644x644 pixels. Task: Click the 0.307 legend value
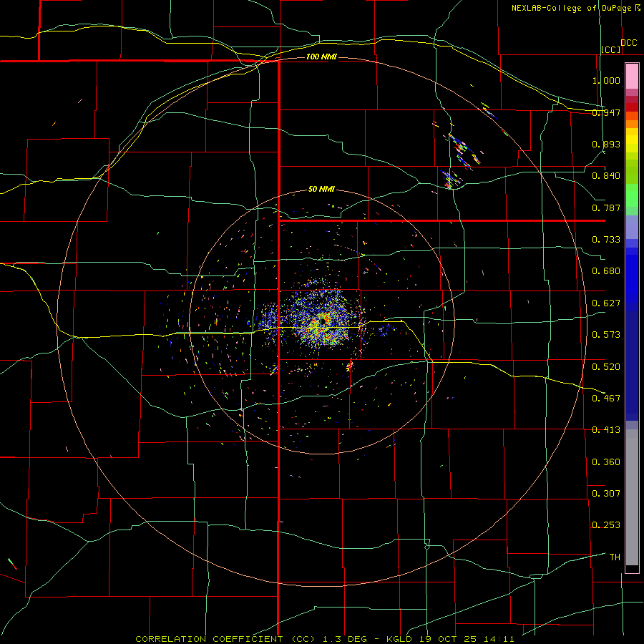(x=606, y=493)
